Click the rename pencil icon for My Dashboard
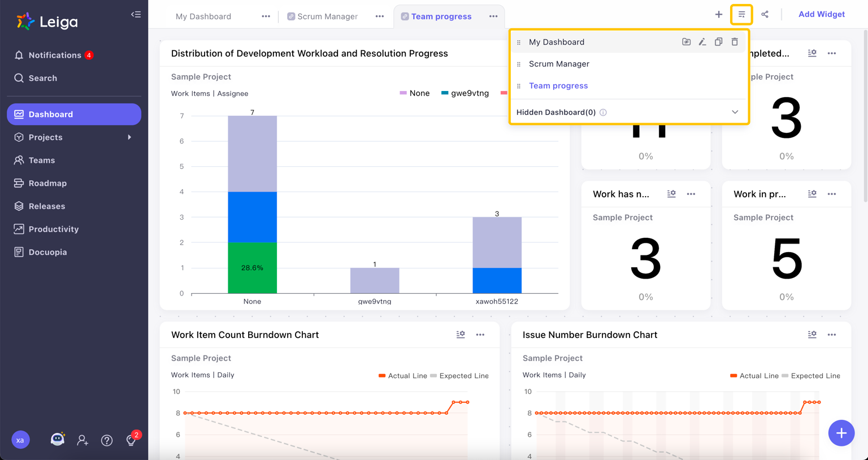 click(702, 42)
